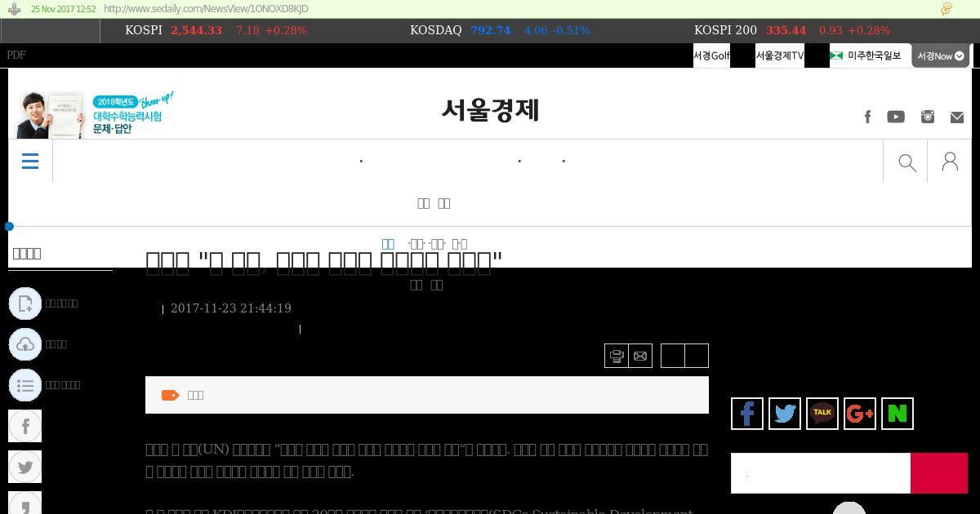This screenshot has height=514, width=980.
Task: Open the 서울경제TV link
Action: click(x=780, y=55)
